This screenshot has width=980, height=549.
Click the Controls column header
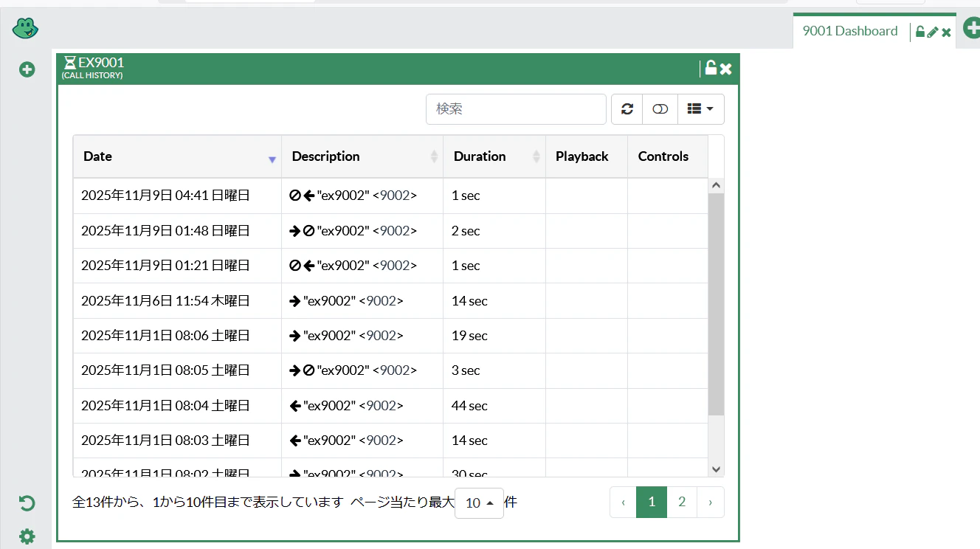[x=668, y=156]
